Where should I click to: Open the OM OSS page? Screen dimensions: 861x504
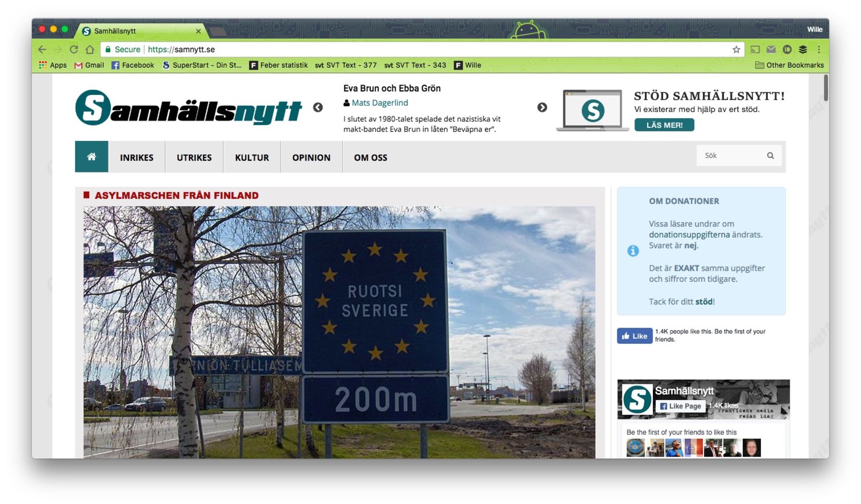pyautogui.click(x=371, y=157)
